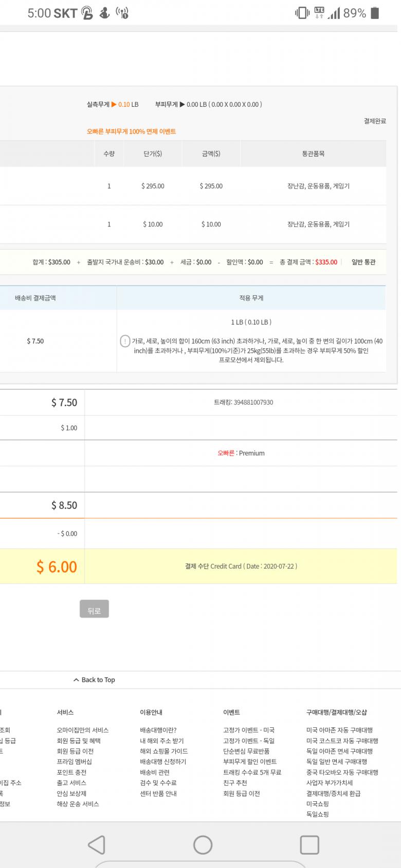This screenshot has width=401, height=868.
Task: Click 오빠른 부피무게 100% 면제 이벤트 text
Action: coord(131,131)
